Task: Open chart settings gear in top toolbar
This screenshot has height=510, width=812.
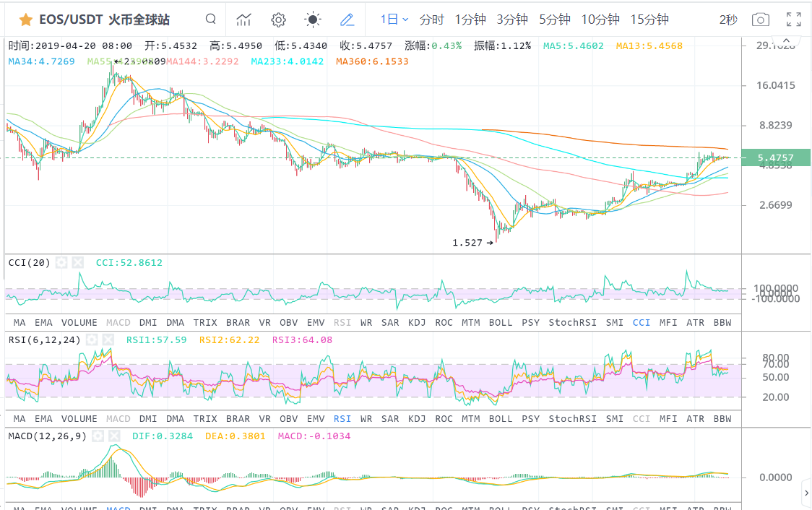Action: (278, 20)
